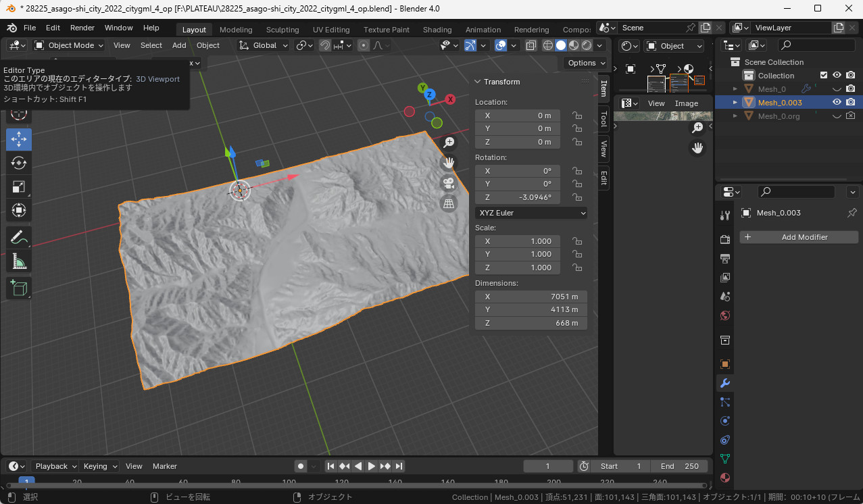The width and height of the screenshot is (863, 504).
Task: Select the Move tool in toolbar
Action: click(19, 138)
